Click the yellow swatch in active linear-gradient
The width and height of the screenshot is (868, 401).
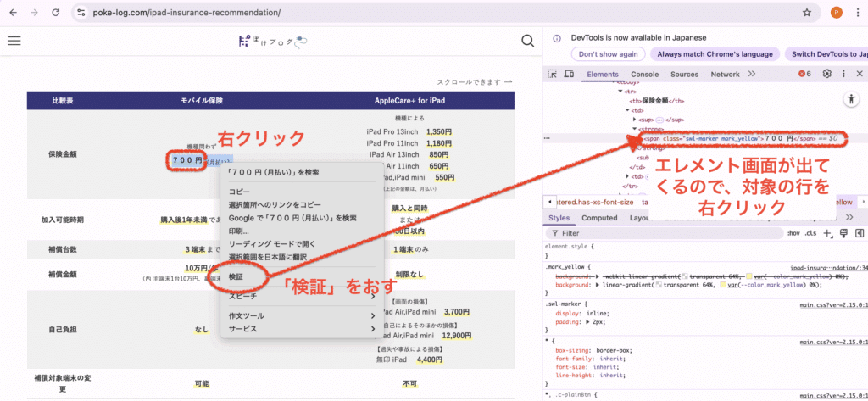[724, 285]
